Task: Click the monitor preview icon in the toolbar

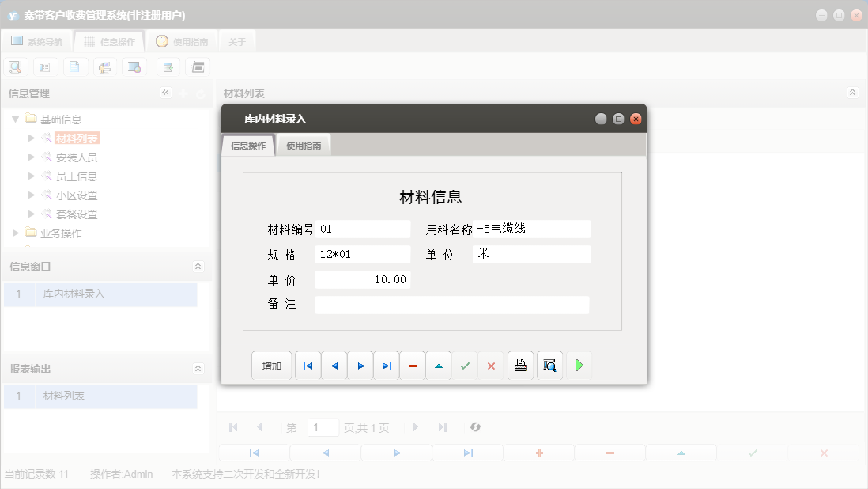Action: pos(134,66)
